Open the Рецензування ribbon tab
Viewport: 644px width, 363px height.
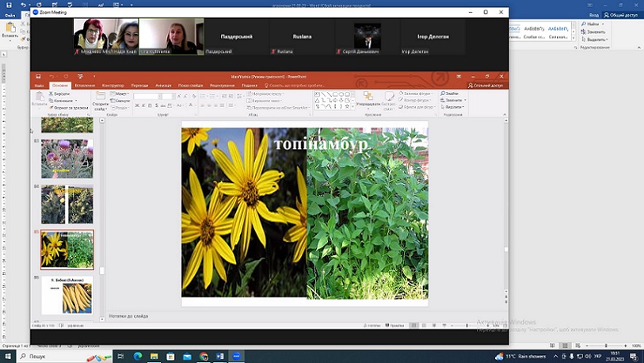click(x=223, y=86)
